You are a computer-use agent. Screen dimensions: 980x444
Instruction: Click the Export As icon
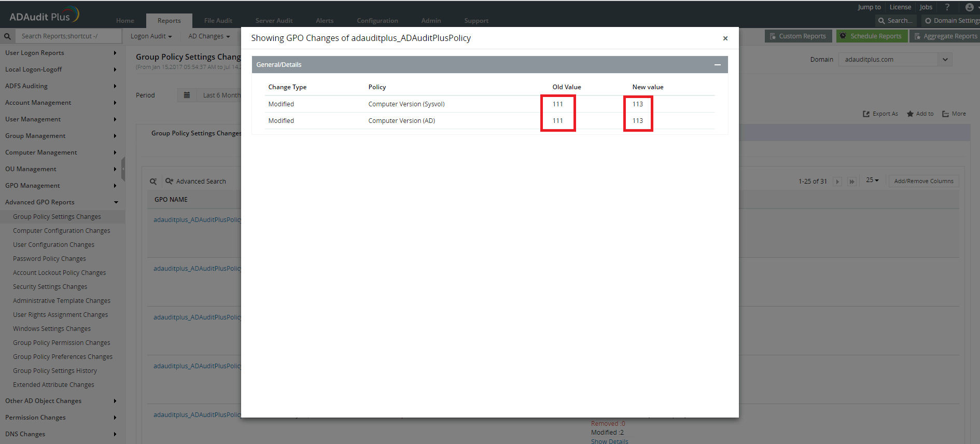pos(866,114)
